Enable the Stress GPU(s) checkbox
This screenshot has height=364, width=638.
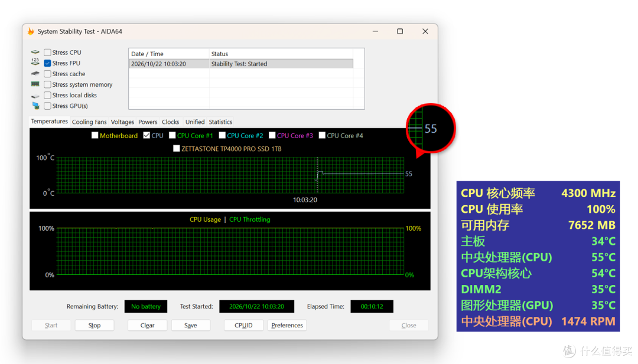[x=48, y=106]
